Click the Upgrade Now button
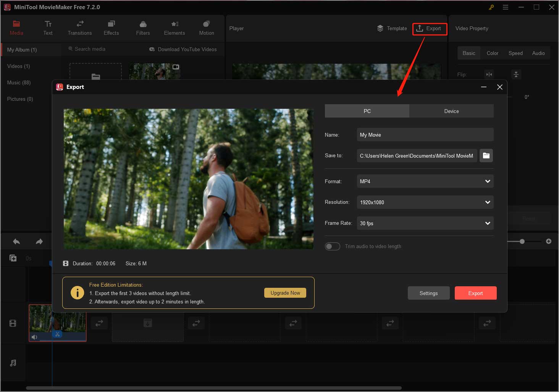This screenshot has height=392, width=559. 285,293
